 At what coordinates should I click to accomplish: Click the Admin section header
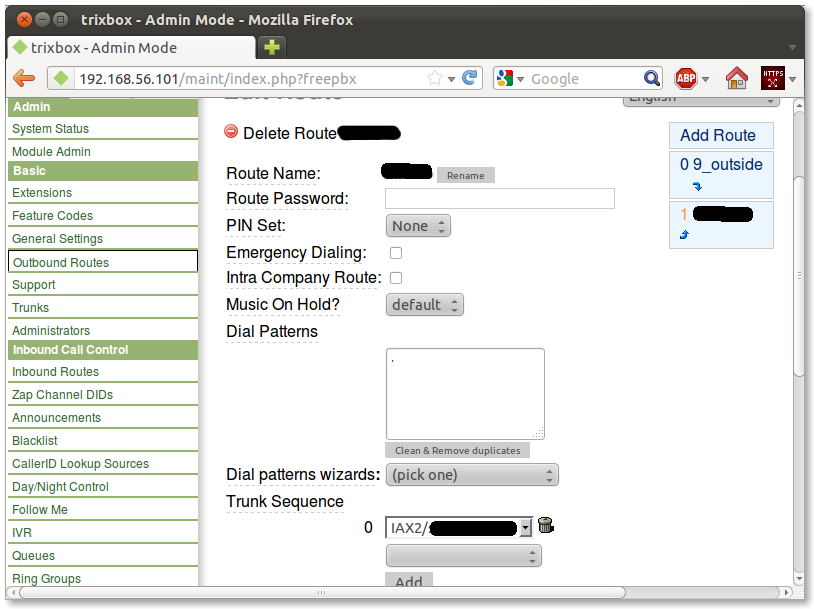[103, 107]
